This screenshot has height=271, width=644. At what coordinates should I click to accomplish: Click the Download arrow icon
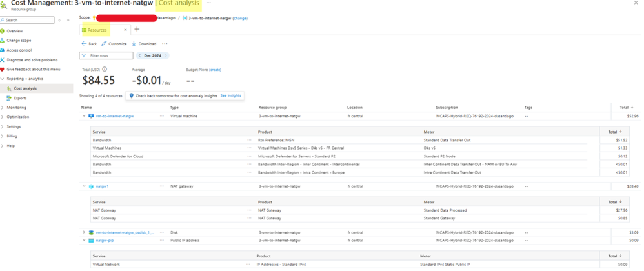134,43
